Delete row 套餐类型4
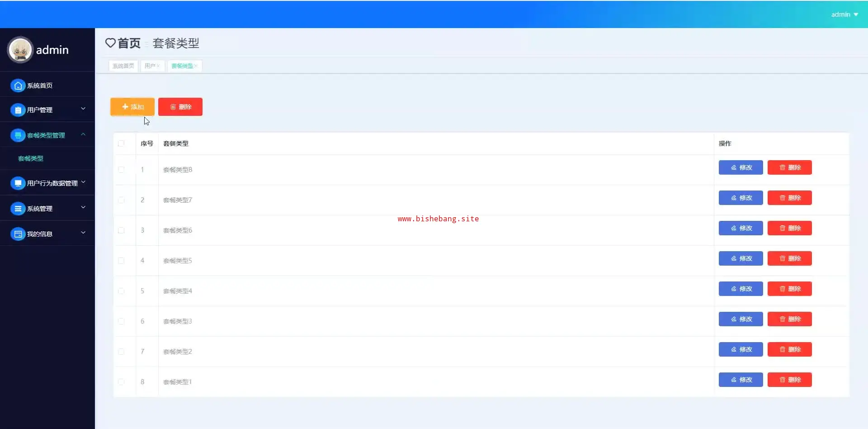This screenshot has width=868, height=429. 790,289
